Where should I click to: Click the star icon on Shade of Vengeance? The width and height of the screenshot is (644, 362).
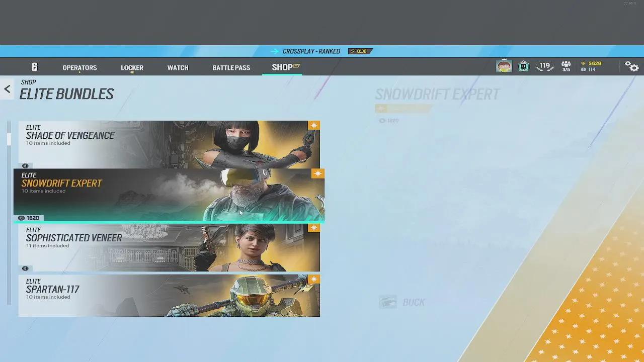click(314, 125)
